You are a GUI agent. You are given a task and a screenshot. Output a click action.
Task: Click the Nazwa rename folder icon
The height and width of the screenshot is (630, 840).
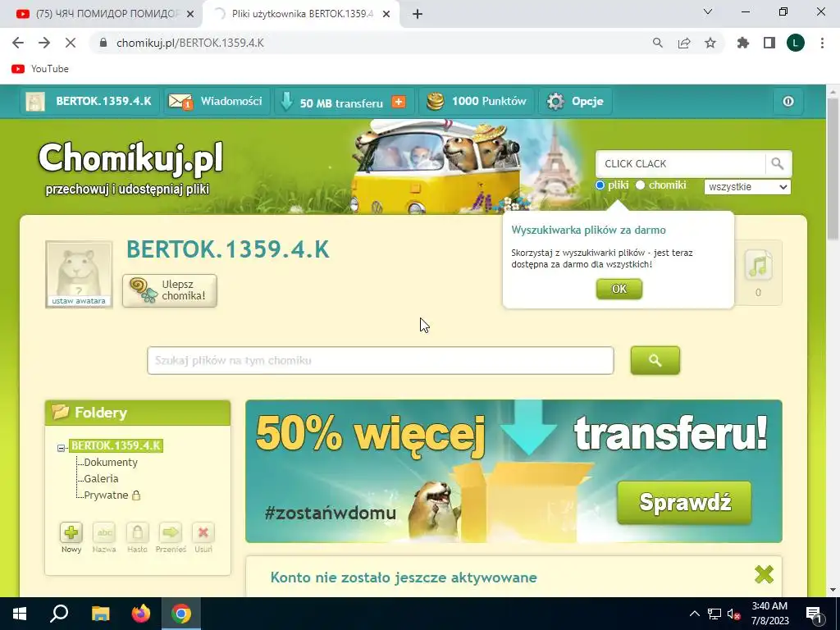[104, 532]
